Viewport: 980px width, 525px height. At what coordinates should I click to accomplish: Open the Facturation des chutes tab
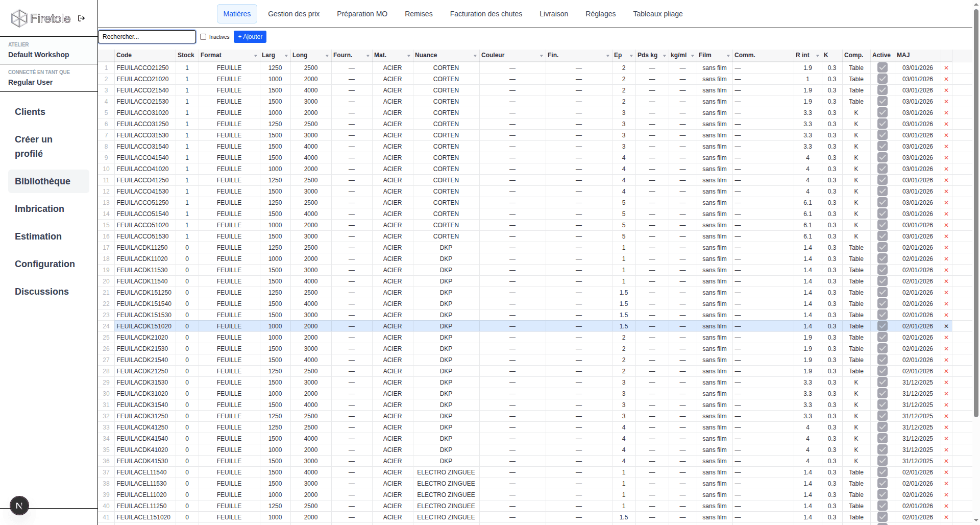486,14
